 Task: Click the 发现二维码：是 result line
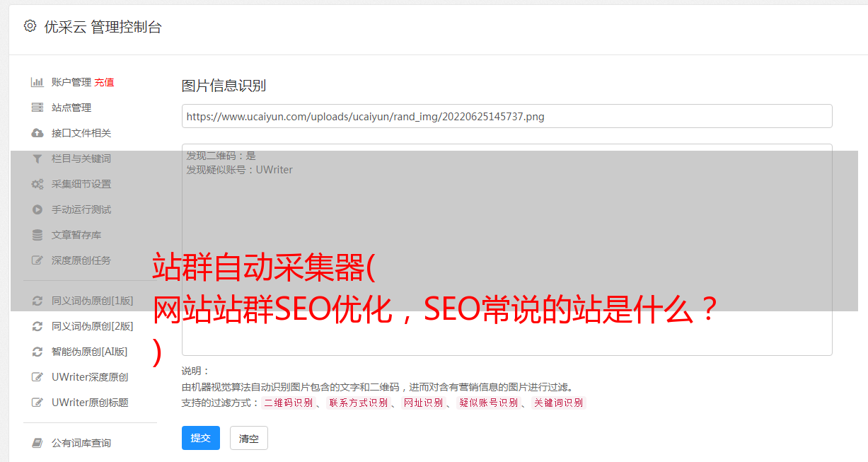[221, 156]
